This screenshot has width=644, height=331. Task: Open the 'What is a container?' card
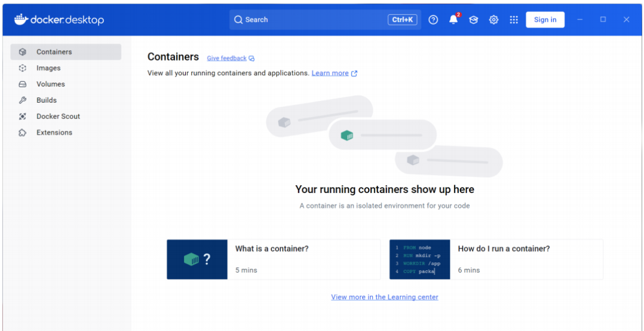click(x=274, y=259)
